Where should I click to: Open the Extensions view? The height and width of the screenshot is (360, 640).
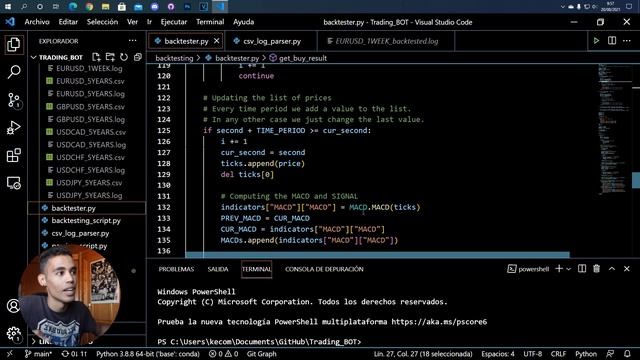(x=13, y=156)
